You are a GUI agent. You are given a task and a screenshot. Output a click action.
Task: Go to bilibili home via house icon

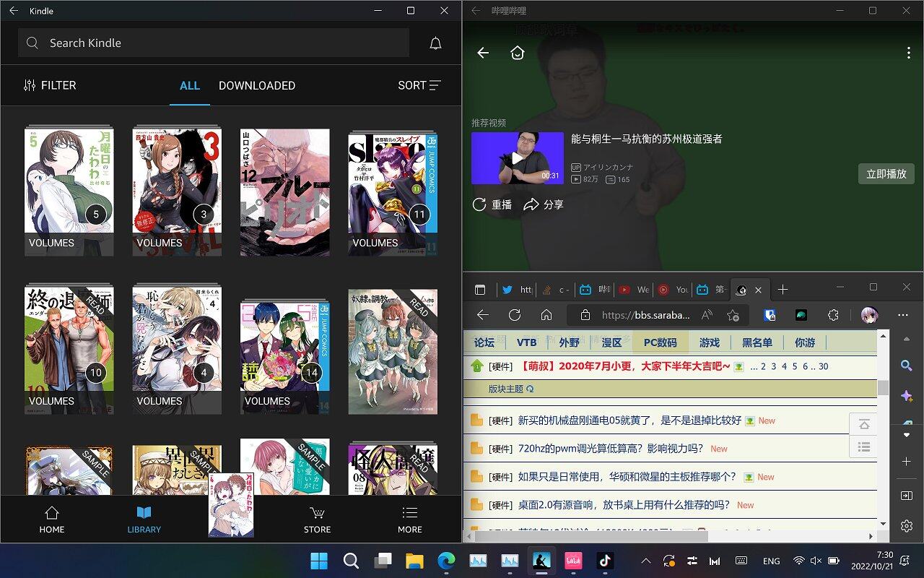(517, 53)
